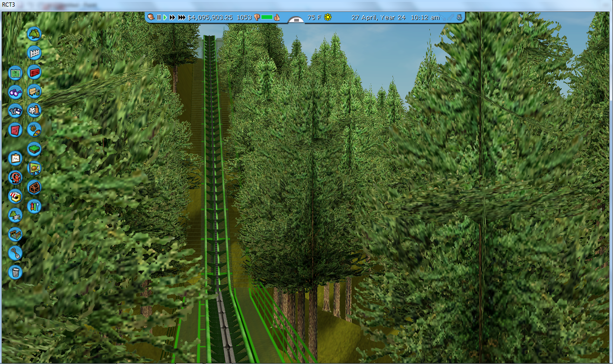Open the billboard sign icon
Image resolution: width=613 pixels, height=364 pixels.
(x=34, y=168)
